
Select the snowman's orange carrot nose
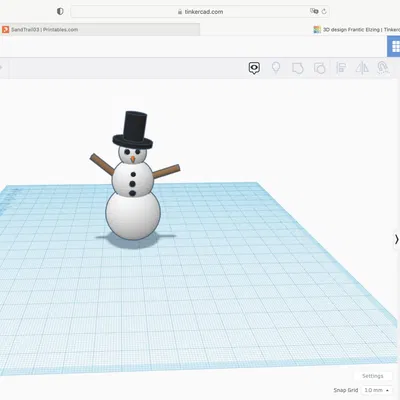[x=133, y=159]
